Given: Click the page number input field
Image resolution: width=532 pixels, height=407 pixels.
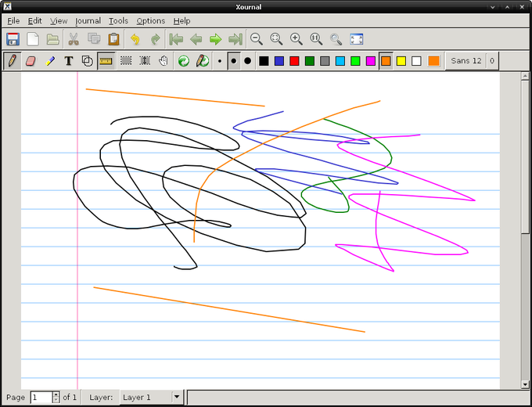Looking at the screenshot, I should 41,397.
